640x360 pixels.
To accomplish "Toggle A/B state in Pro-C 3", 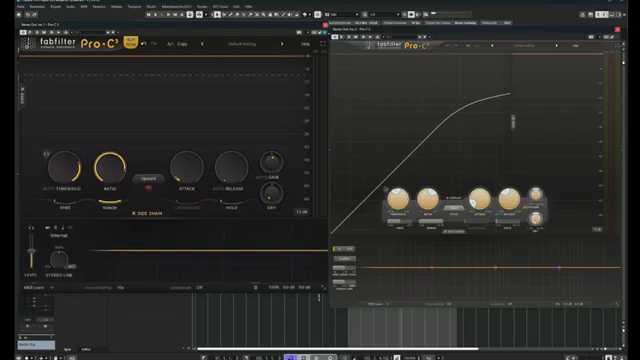I will [x=170, y=44].
